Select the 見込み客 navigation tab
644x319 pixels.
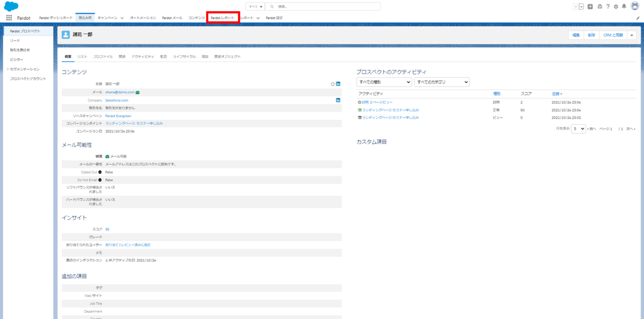(x=85, y=18)
